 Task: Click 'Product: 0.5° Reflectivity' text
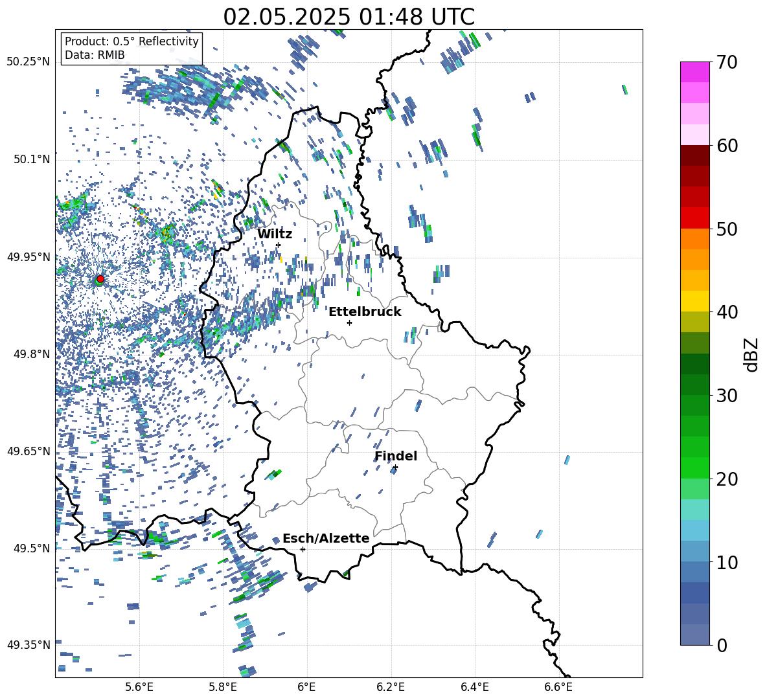132,41
